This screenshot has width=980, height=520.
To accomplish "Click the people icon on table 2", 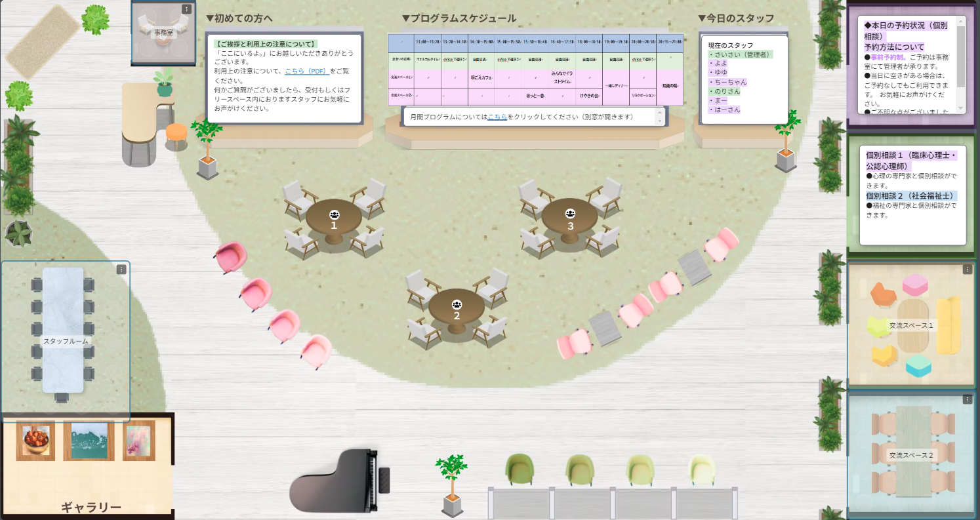I will 457,304.
